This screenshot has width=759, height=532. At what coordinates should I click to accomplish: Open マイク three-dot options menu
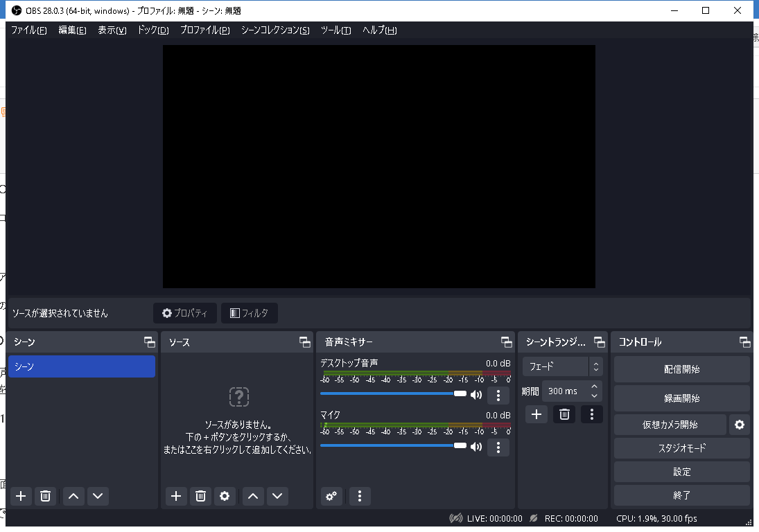click(x=498, y=447)
